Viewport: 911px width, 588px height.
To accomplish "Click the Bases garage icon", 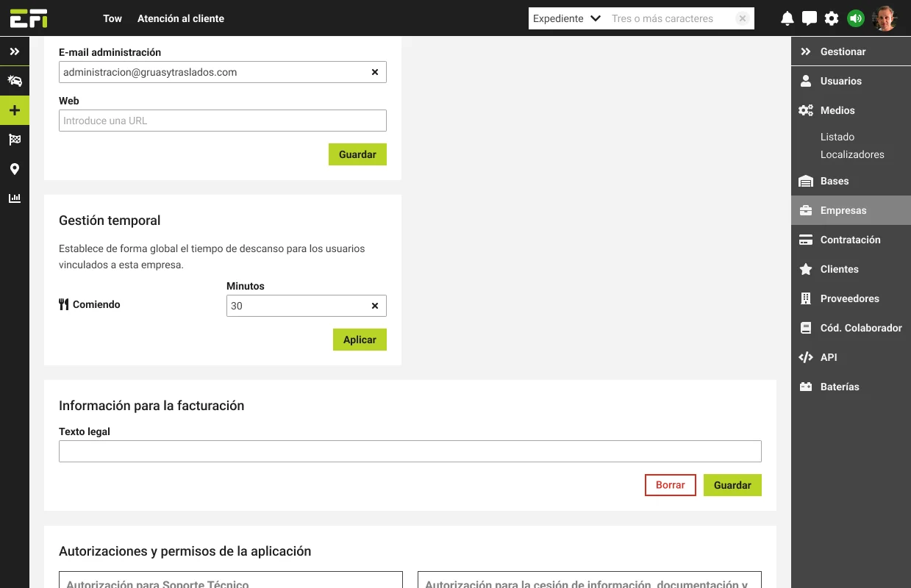I will click(x=806, y=181).
